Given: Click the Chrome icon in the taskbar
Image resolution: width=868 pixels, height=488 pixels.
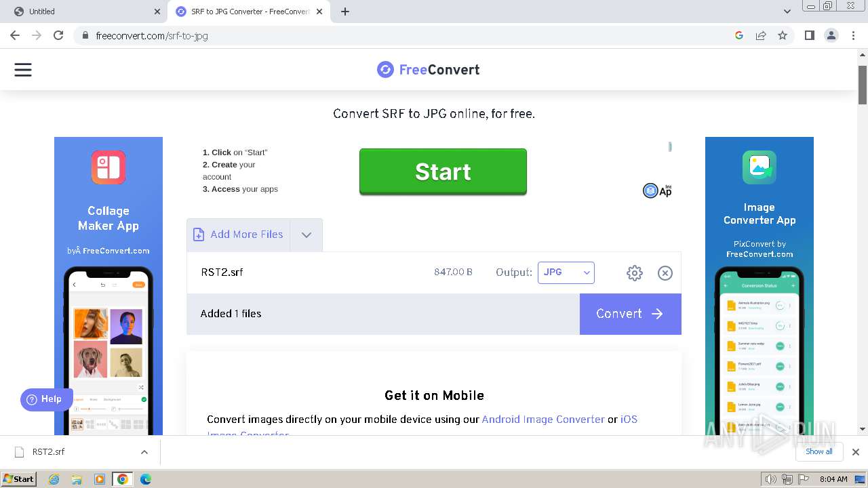Looking at the screenshot, I should [122, 479].
